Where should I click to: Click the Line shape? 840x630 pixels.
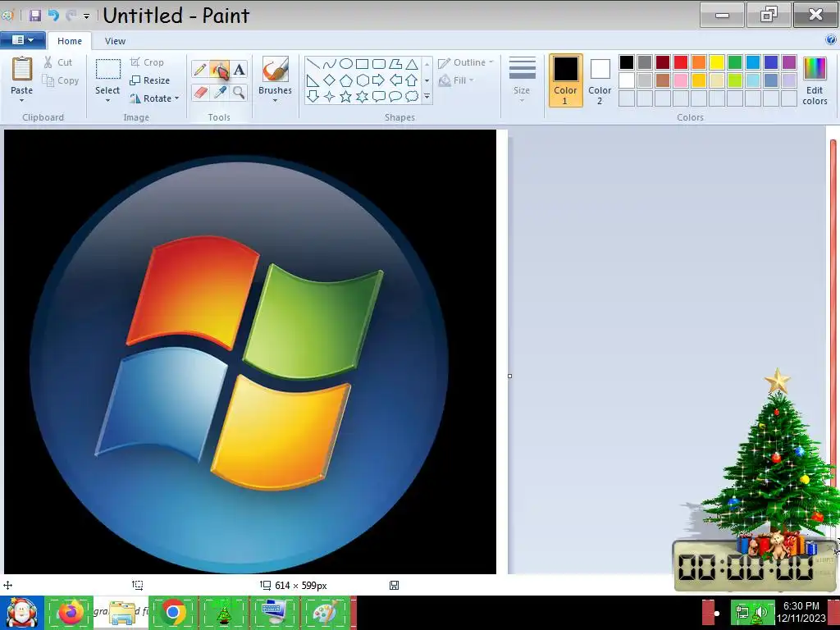click(313, 64)
